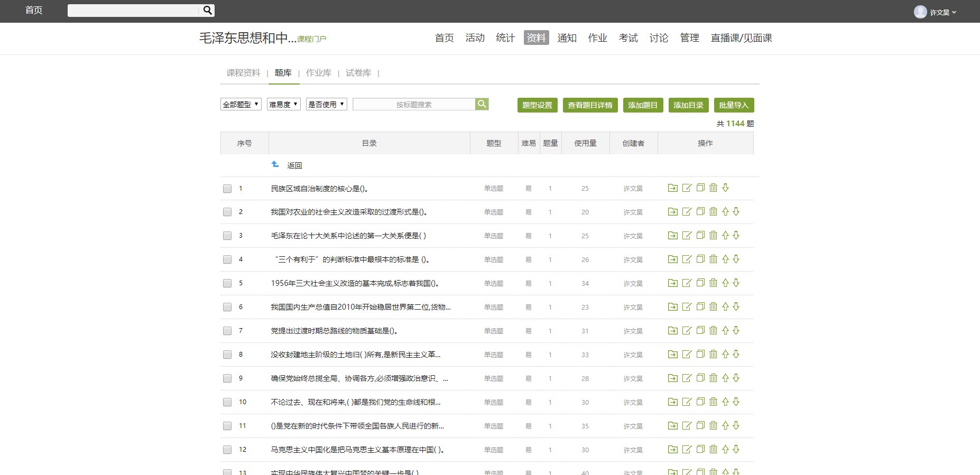Image resolution: width=980 pixels, height=475 pixels.
Task: Click the 题型设置 button
Action: 537,105
